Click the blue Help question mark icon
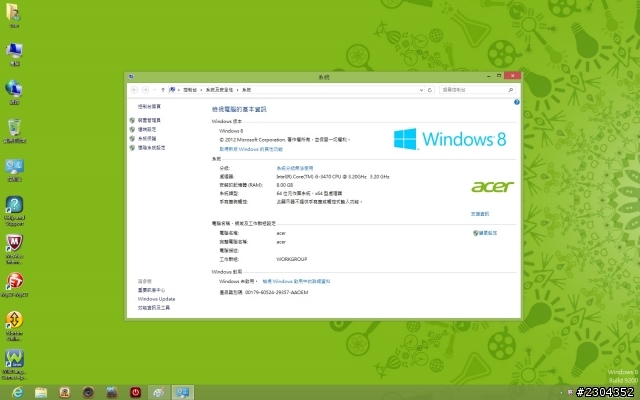 pos(517,102)
